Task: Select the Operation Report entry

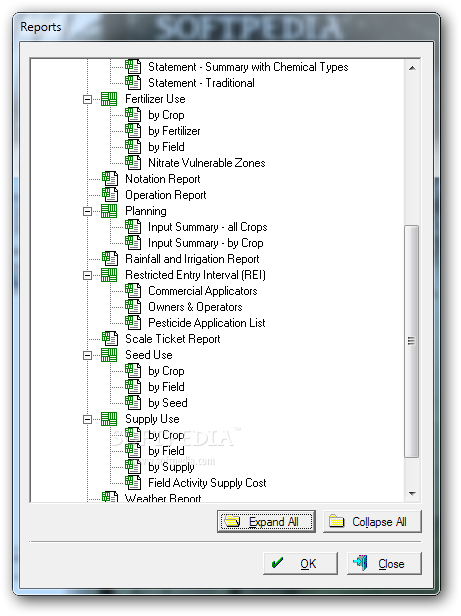Action: (165, 195)
